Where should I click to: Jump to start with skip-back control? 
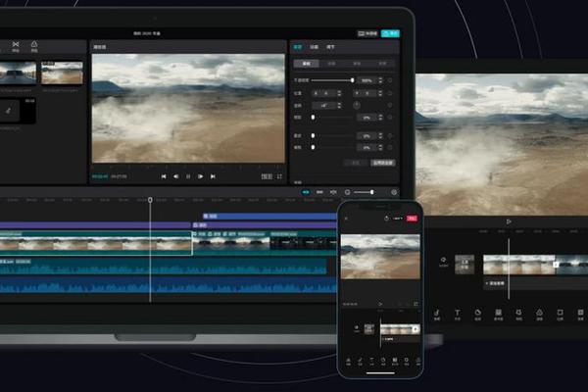point(164,176)
